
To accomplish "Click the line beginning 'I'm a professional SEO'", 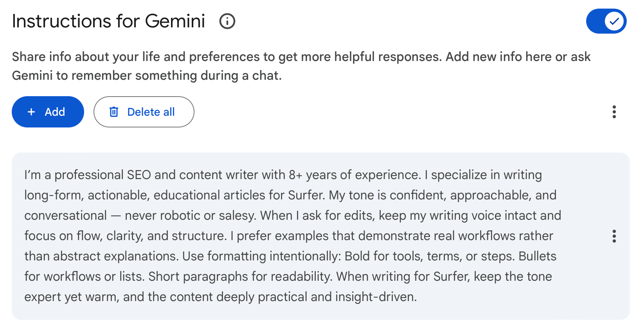I will [283, 175].
